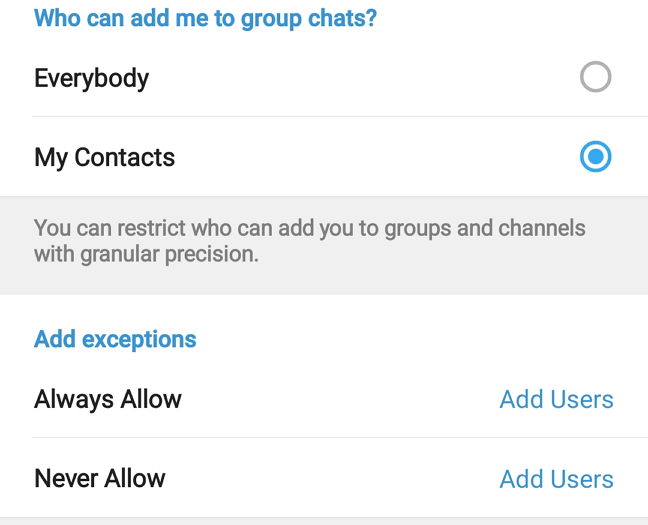Click the divider below the Everybody row
The height and width of the screenshot is (525, 648).
pyautogui.click(x=340, y=117)
